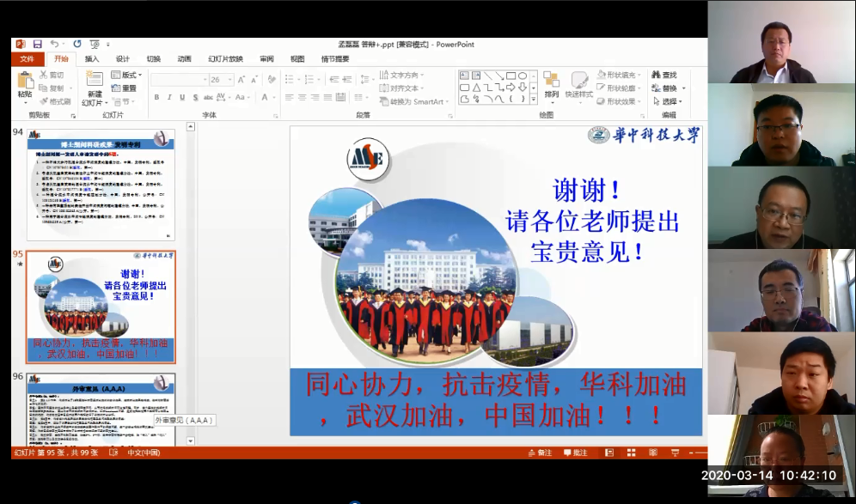Click the Notes (备注) button in status bar
The image size is (856, 504).
540,452
